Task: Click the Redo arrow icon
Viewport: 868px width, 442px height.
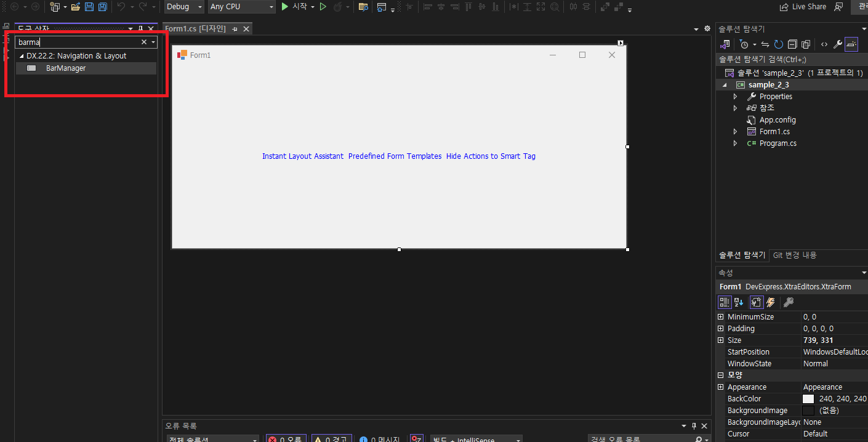Action: point(143,7)
